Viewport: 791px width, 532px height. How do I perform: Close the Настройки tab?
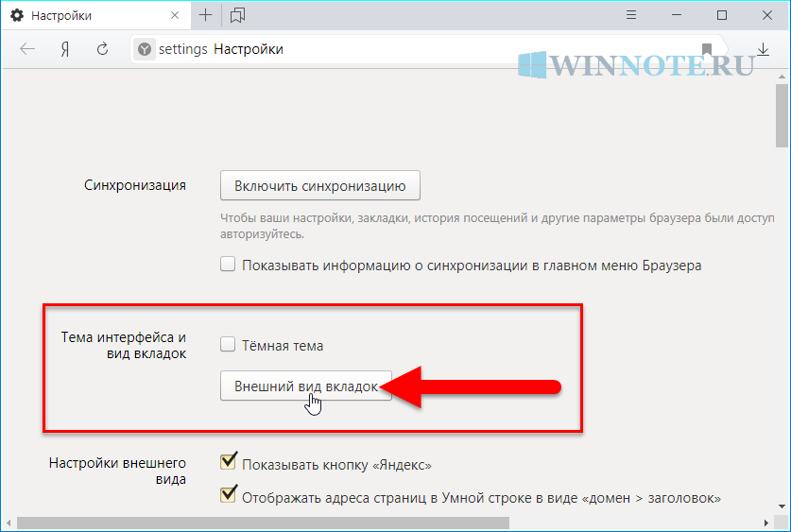pyautogui.click(x=175, y=16)
